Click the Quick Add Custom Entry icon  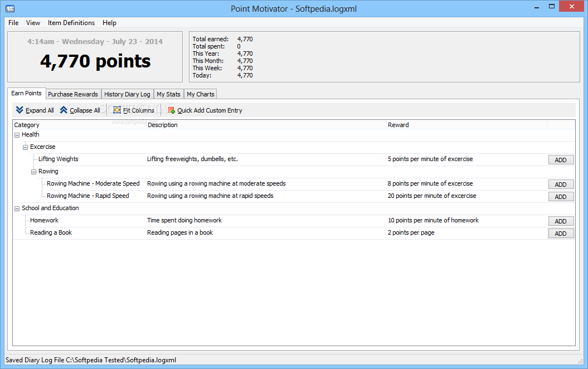[171, 110]
